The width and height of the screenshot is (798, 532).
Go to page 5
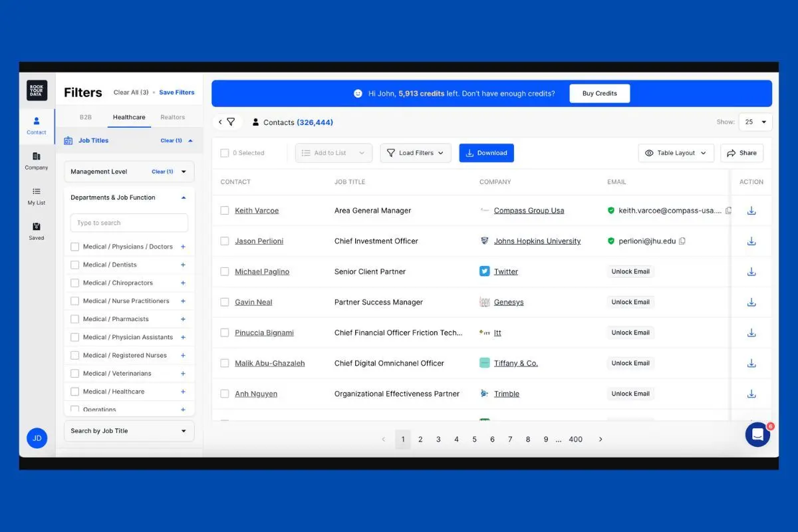[x=474, y=440]
